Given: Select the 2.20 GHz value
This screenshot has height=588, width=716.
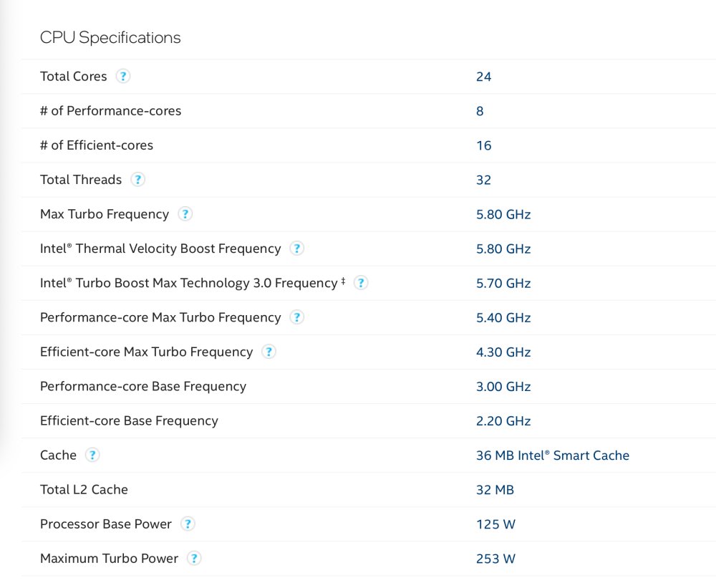Looking at the screenshot, I should (x=503, y=421).
